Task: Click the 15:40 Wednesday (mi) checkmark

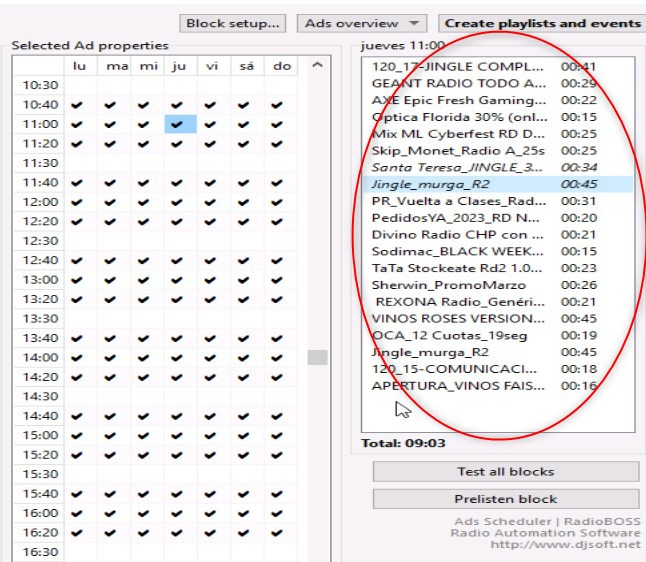Action: pyautogui.click(x=143, y=494)
